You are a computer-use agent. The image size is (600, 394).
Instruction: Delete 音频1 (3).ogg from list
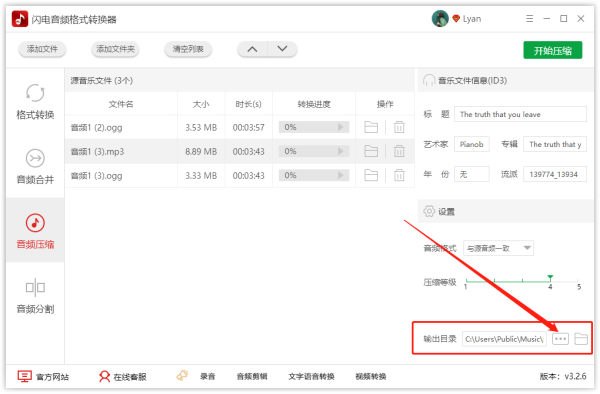(399, 176)
